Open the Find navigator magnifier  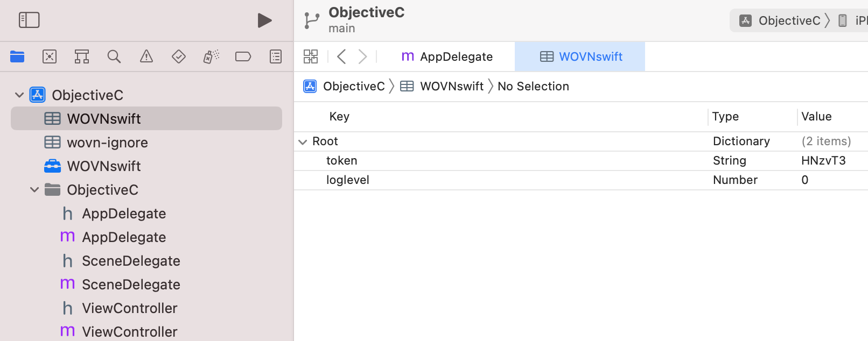[114, 56]
